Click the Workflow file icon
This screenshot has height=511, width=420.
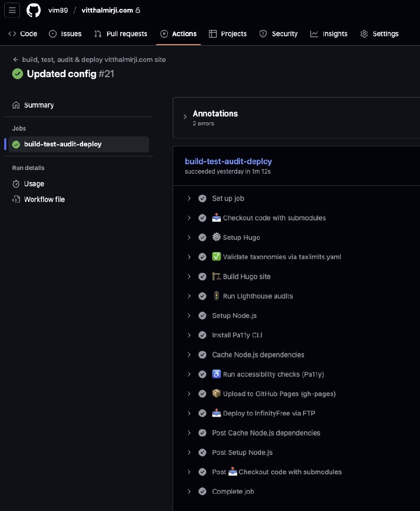pos(16,199)
